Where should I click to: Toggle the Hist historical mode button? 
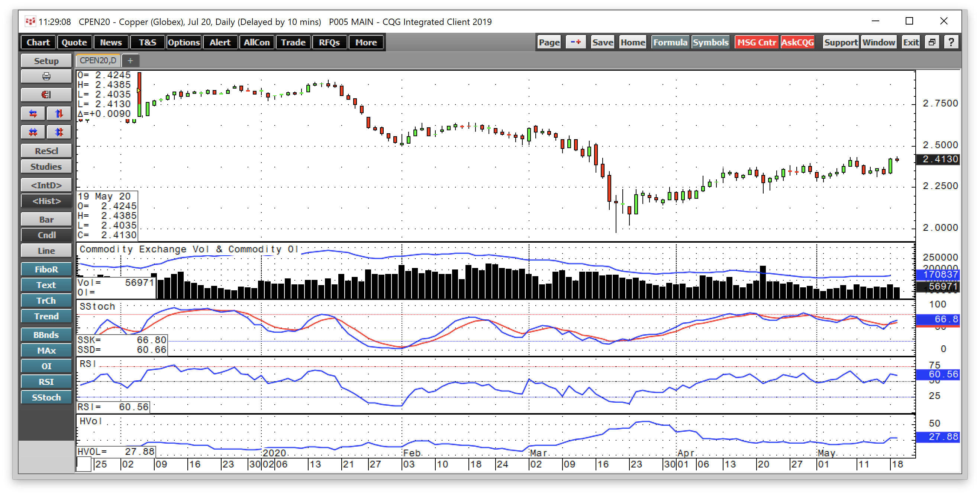(46, 201)
